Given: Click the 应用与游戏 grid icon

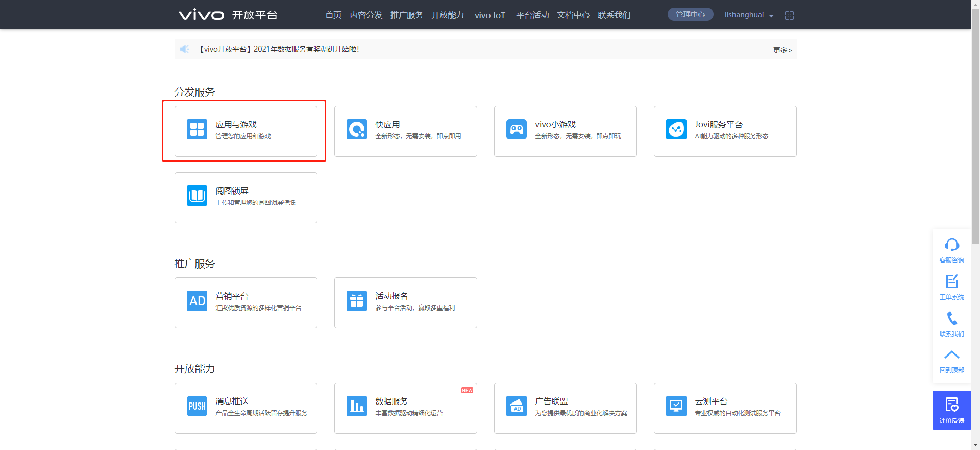Looking at the screenshot, I should click(197, 129).
